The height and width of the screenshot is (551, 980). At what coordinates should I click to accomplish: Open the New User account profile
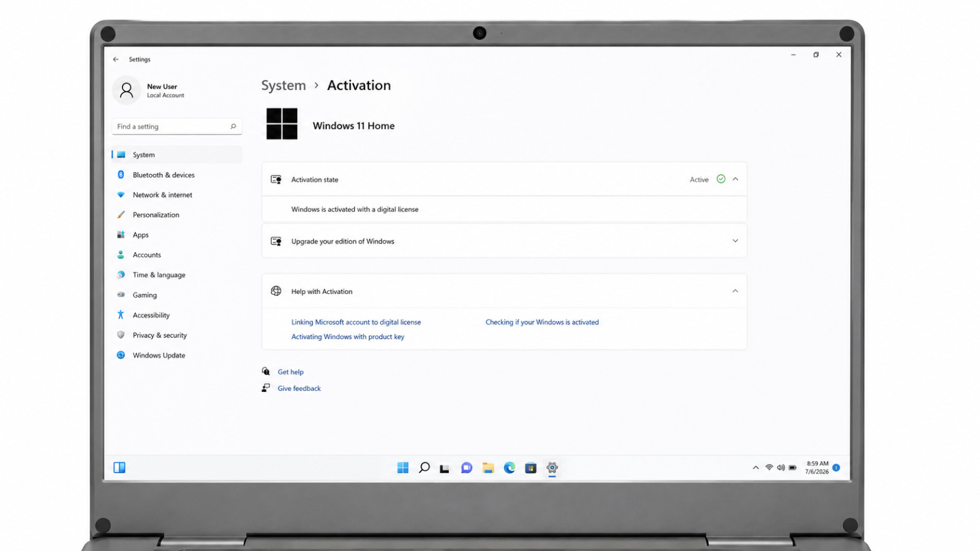coord(149,91)
